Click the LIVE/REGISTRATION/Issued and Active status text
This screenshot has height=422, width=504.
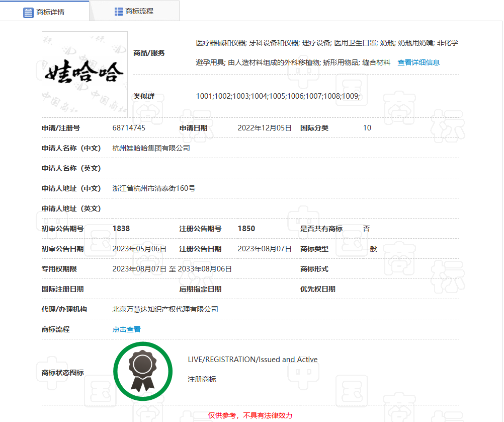253,360
